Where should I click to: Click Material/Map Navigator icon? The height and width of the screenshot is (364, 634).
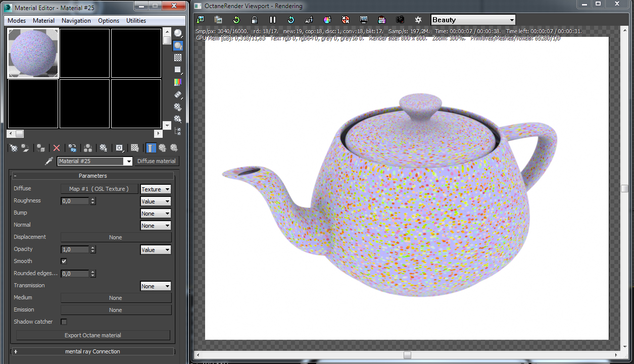coord(178,131)
